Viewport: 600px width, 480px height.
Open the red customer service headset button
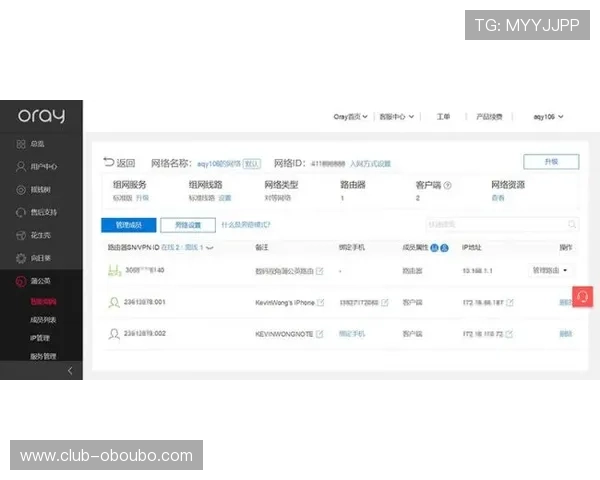click(x=582, y=297)
